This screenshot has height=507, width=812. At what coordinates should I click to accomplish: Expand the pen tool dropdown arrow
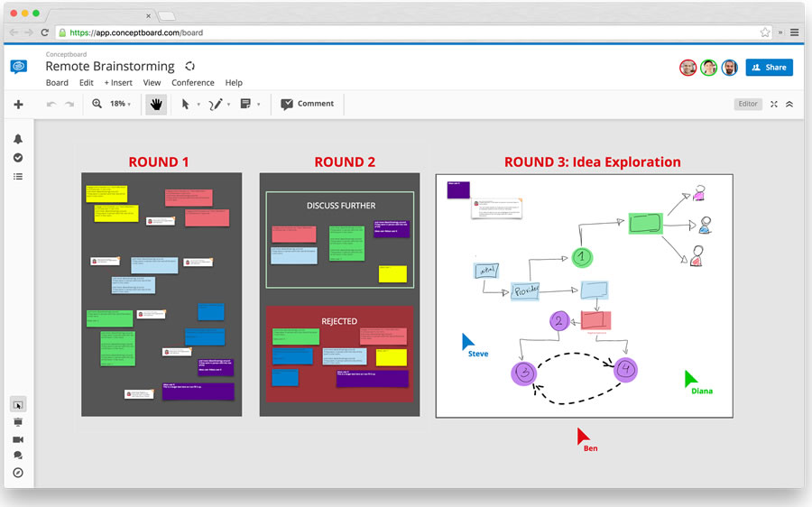tap(228, 105)
